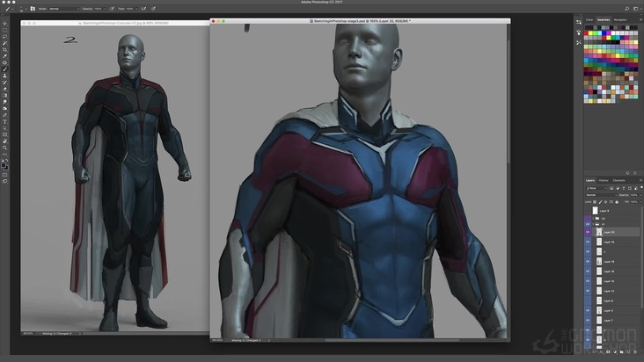The width and height of the screenshot is (644, 362).
Task: Toggle pressure for size icon
Action: tap(153, 8)
